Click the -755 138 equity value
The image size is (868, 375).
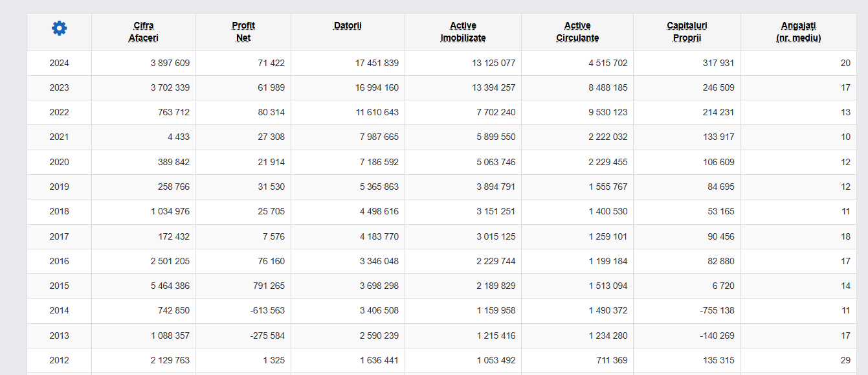coord(717,310)
